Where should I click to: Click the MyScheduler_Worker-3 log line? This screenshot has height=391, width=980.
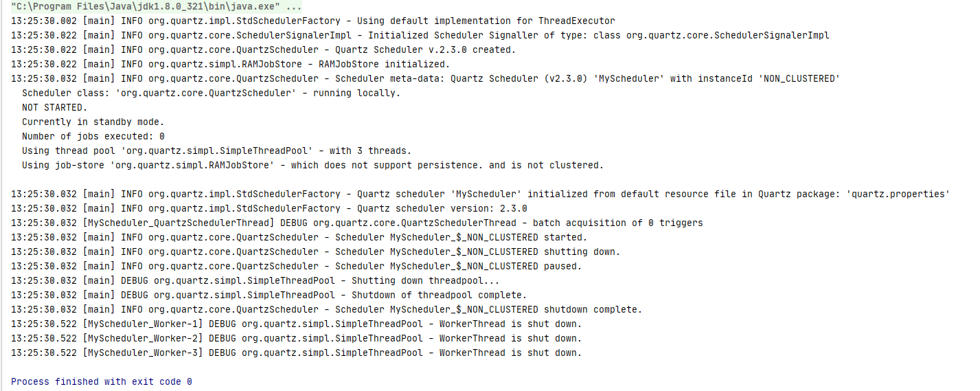297,353
